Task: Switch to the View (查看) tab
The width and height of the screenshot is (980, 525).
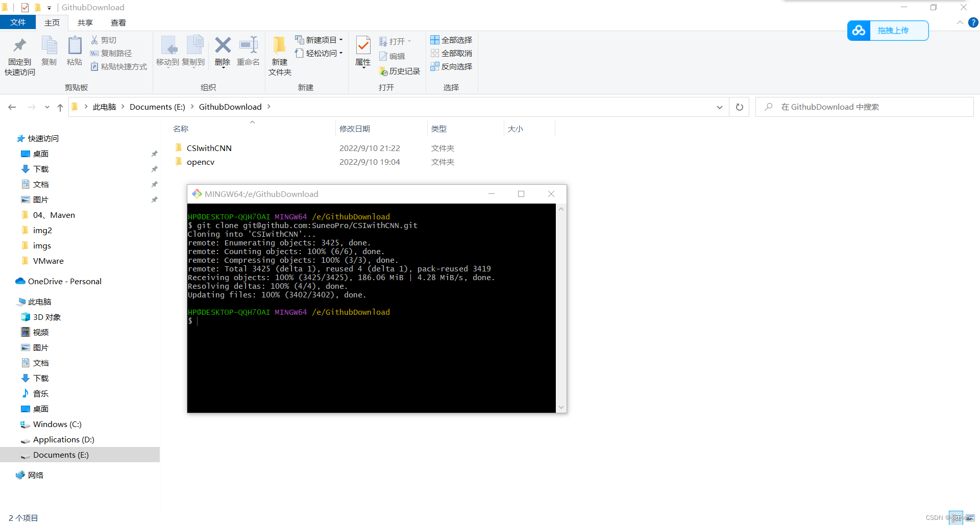Action: [x=118, y=22]
